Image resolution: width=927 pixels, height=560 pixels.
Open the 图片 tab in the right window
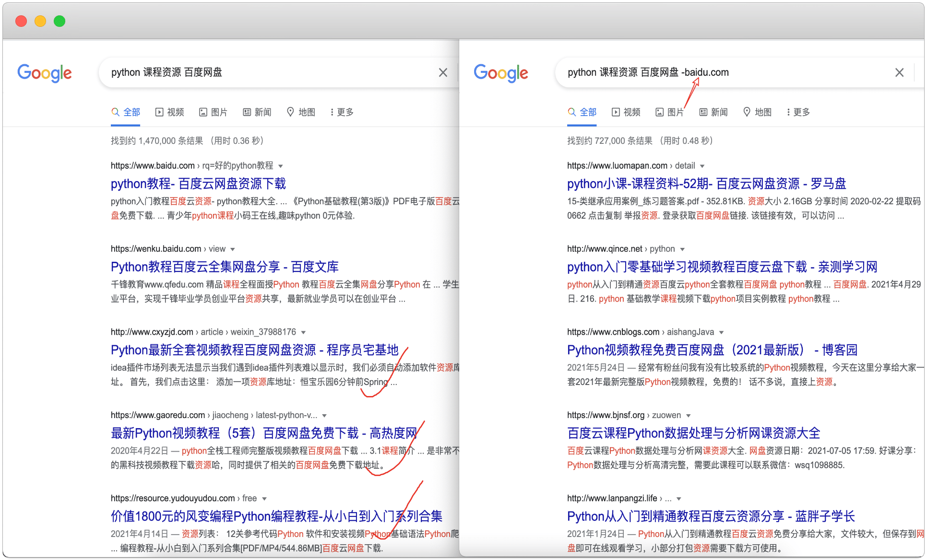pyautogui.click(x=669, y=112)
